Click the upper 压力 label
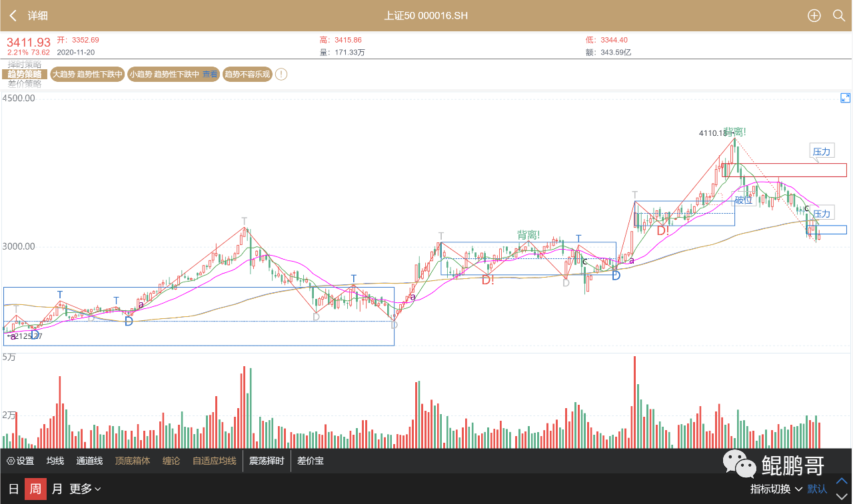The height and width of the screenshot is (504, 853). 822,151
